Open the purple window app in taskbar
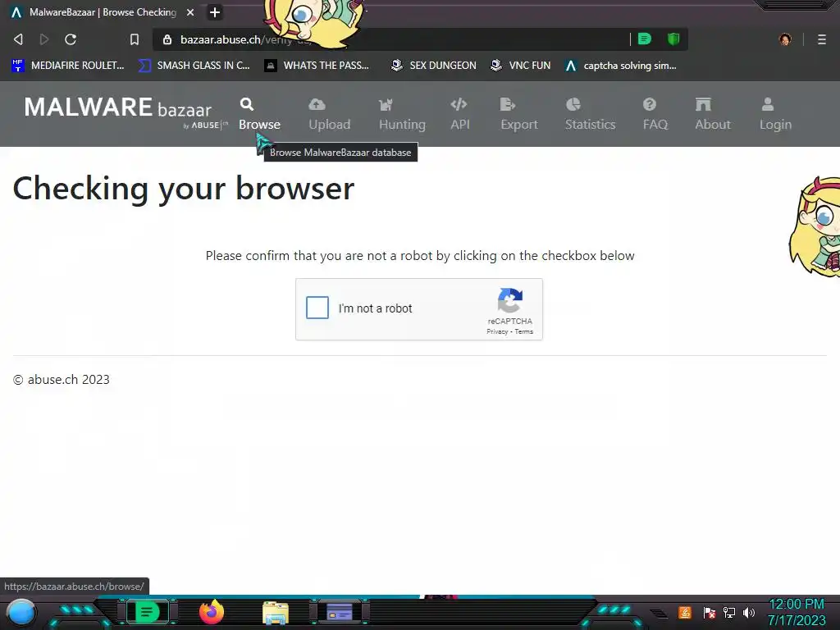The image size is (840, 630). (x=340, y=612)
